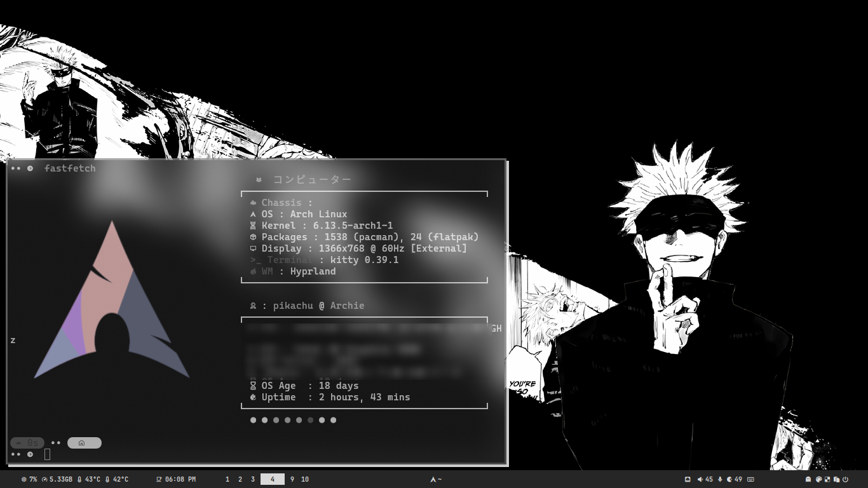868x488 pixels.
Task: Switch to workspace 2
Action: [240, 479]
